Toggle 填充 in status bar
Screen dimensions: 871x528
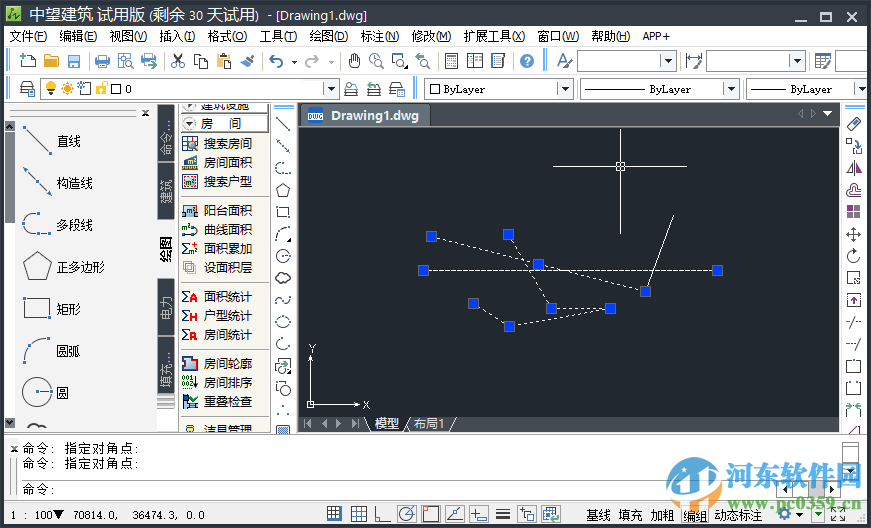click(630, 515)
